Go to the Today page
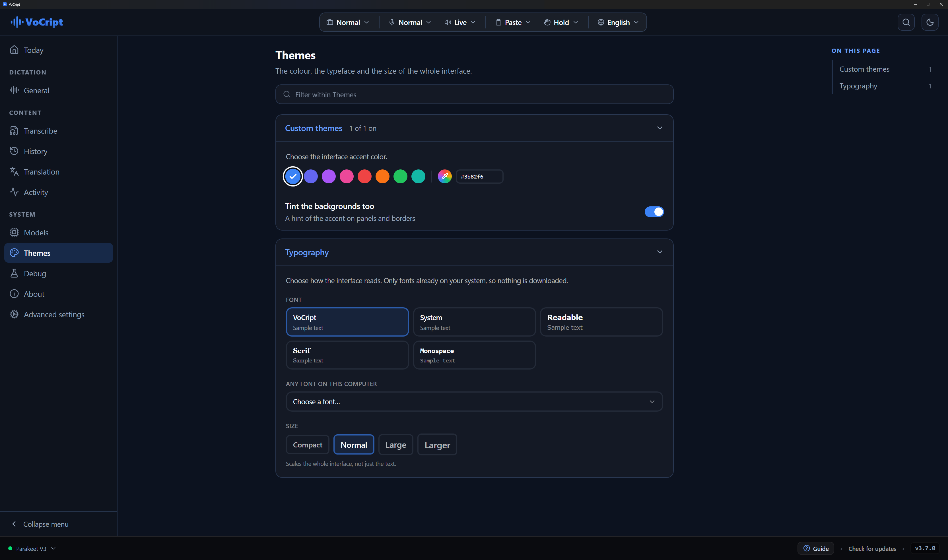Screen dimensions: 948x560 coord(59,50)
